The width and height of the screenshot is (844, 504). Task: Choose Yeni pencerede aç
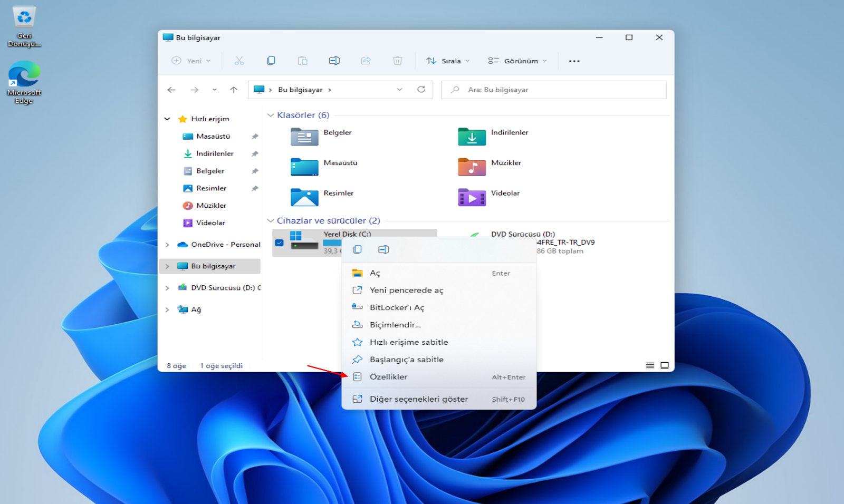pos(439,290)
